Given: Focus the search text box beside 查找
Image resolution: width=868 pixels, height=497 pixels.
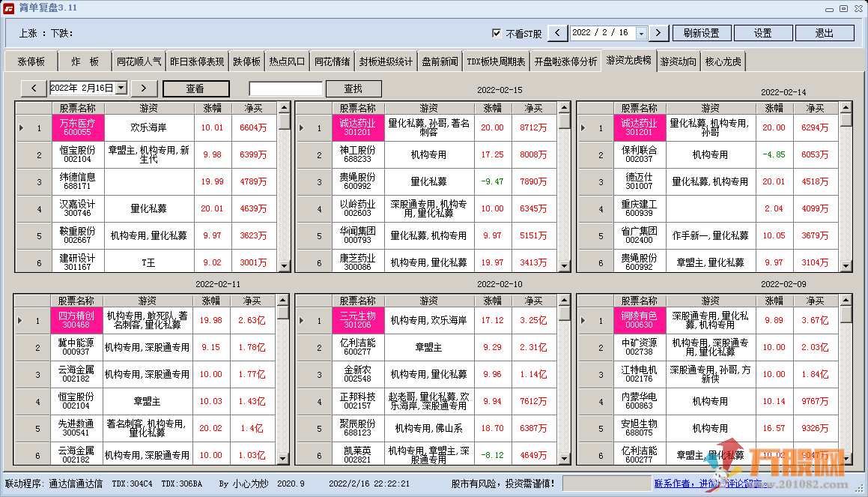Looking at the screenshot, I should pyautogui.click(x=285, y=88).
